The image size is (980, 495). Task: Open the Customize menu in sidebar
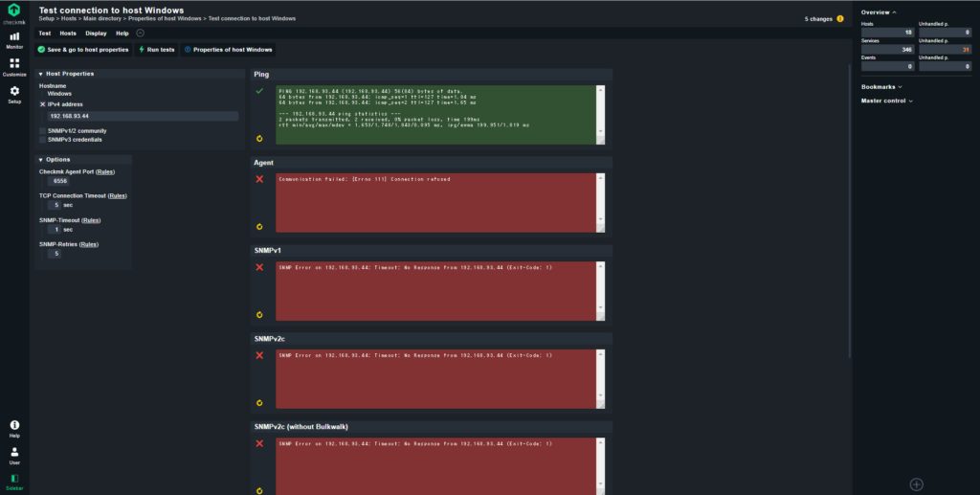(x=14, y=67)
